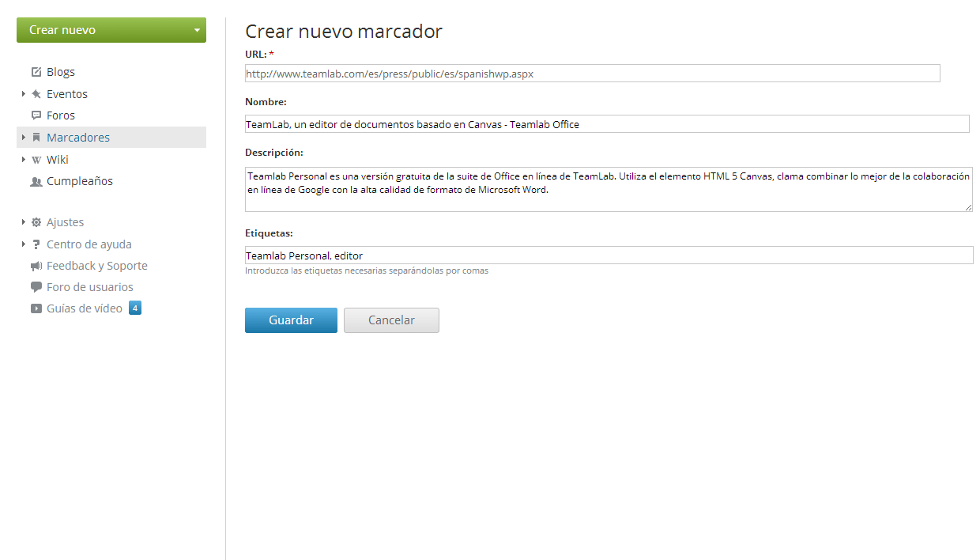This screenshot has width=980, height=560.
Task: Expand the Eventos tree arrow
Action: (24, 94)
